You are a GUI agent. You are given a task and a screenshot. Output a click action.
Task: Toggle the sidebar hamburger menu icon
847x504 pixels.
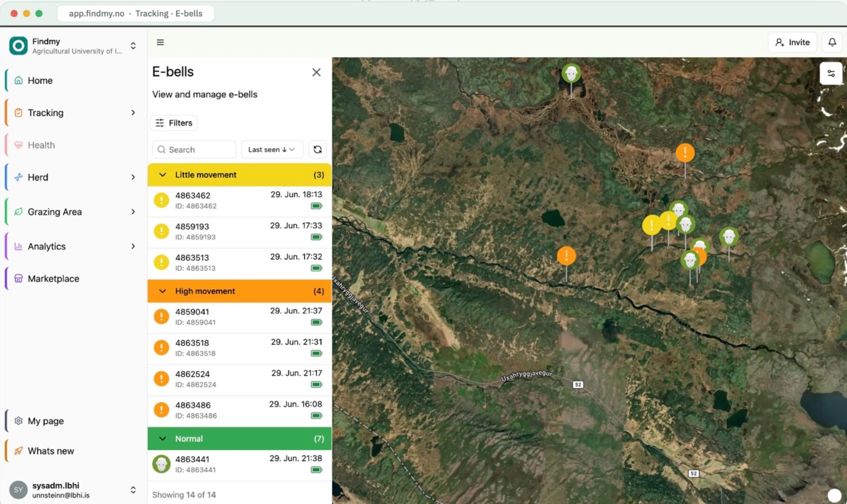[160, 42]
